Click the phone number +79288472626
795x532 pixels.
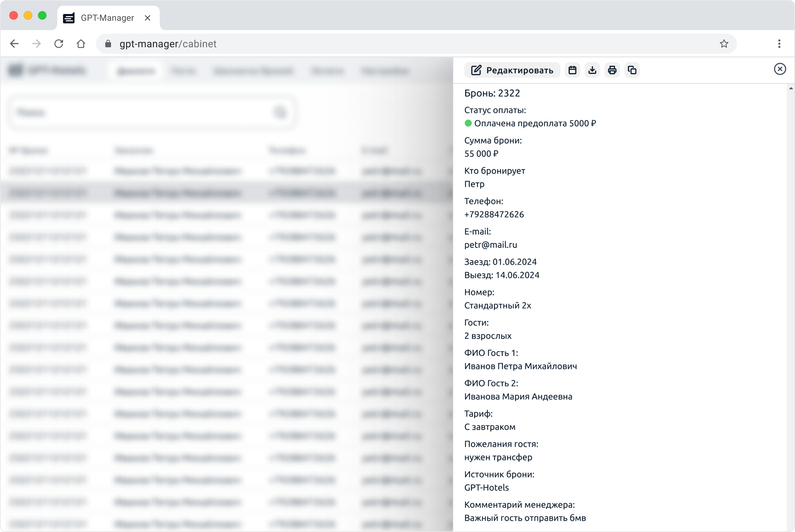point(494,214)
